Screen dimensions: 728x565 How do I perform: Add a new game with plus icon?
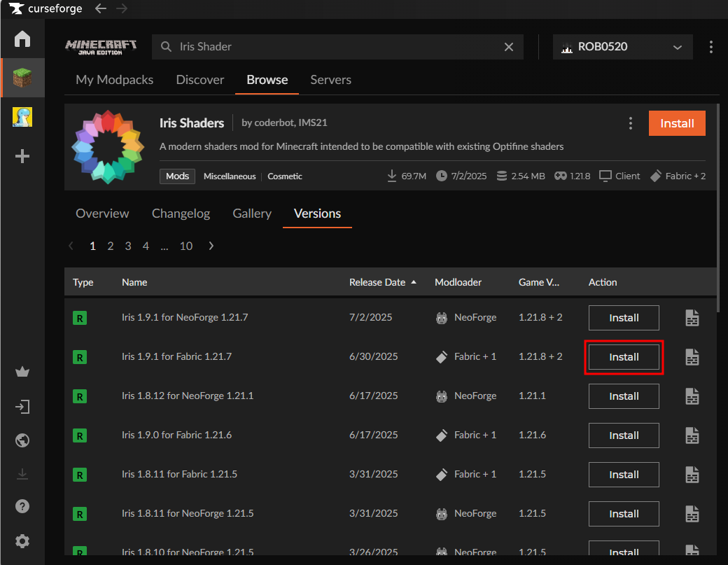pyautogui.click(x=22, y=156)
